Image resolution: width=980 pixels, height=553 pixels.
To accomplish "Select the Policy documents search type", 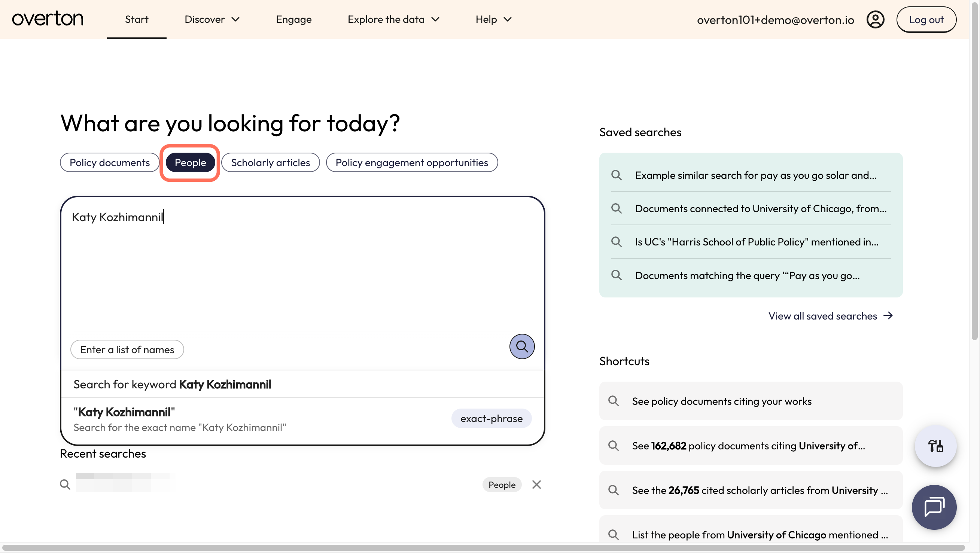I will tap(110, 162).
